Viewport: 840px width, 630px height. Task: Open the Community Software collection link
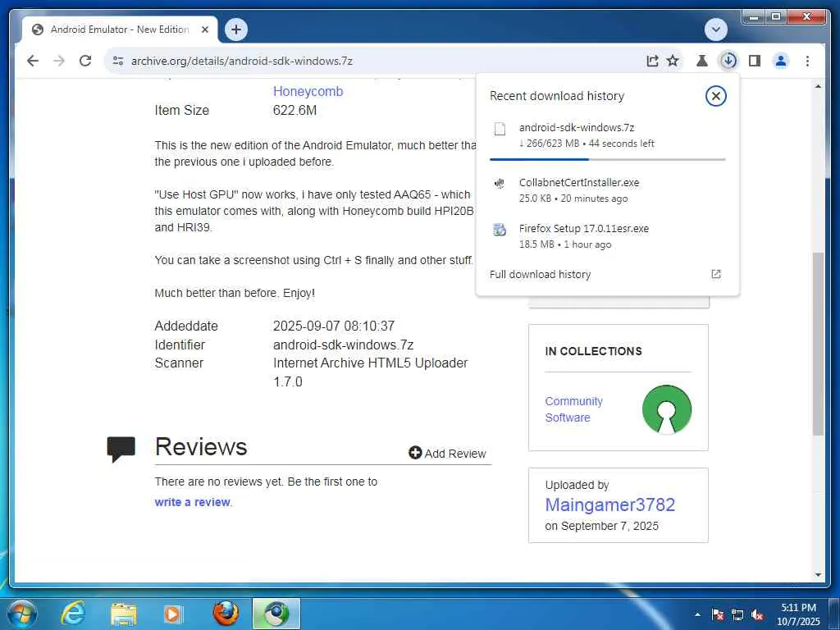click(573, 409)
